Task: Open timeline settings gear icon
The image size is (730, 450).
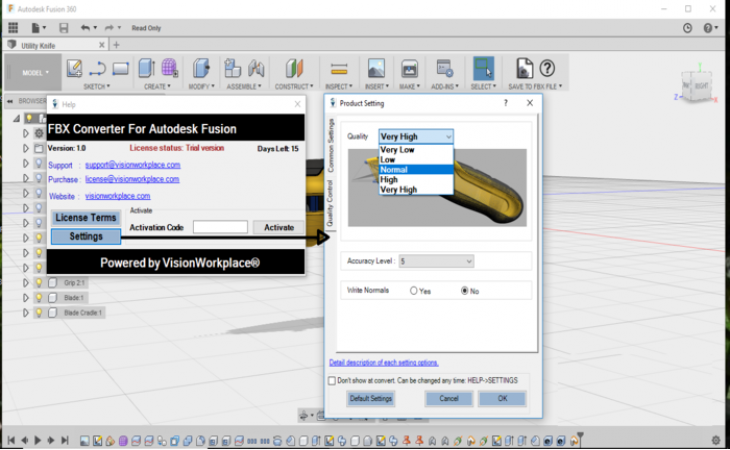Action: [x=716, y=440]
